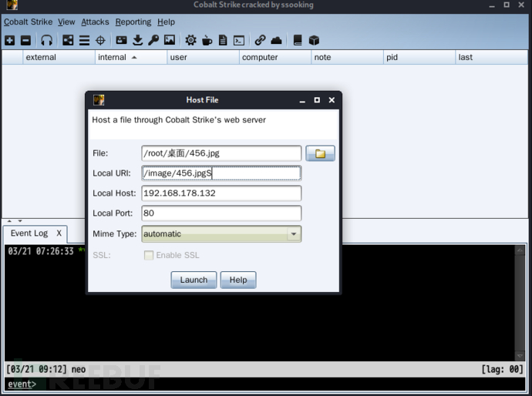532x396 pixels.
Task: Launch the hosted file
Action: [x=194, y=280]
